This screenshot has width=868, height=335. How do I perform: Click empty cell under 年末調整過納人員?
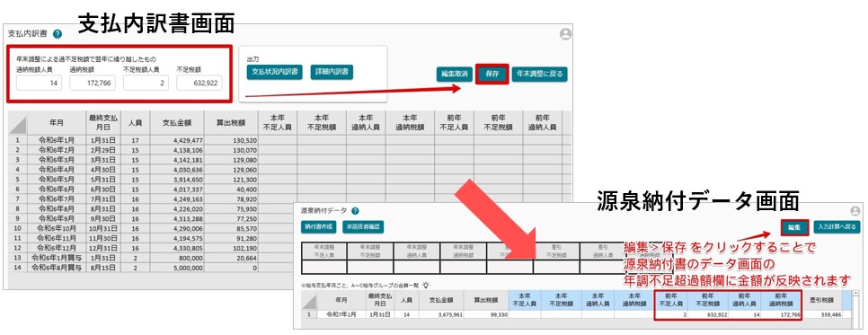[x=416, y=267]
